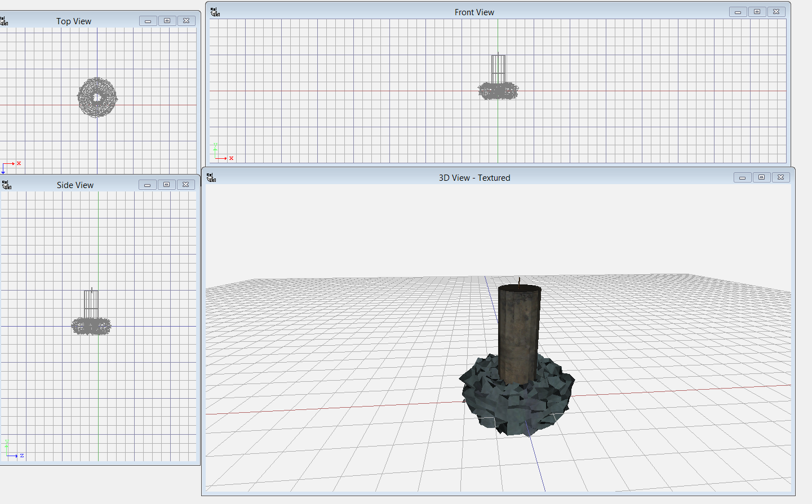Open the 3D View window system icon
The image size is (812, 504).
tap(211, 177)
